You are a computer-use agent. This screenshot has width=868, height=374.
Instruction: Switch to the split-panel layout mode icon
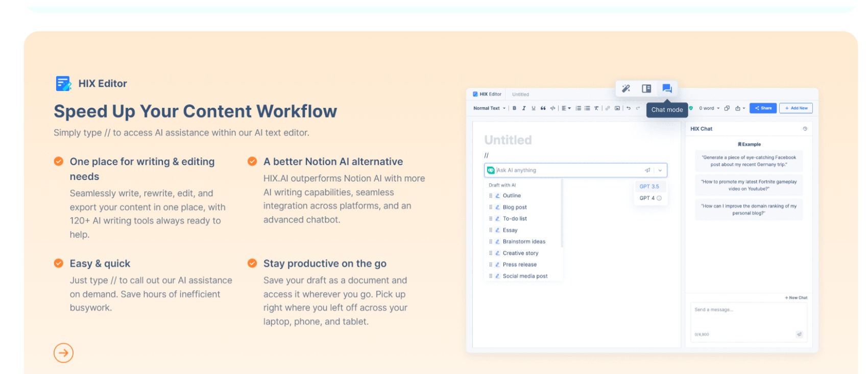[646, 88]
